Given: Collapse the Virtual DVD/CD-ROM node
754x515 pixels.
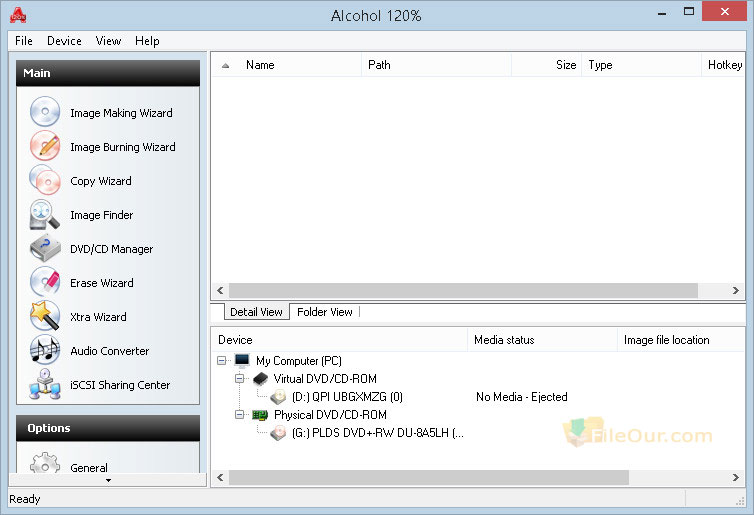Looking at the screenshot, I should coord(239,378).
